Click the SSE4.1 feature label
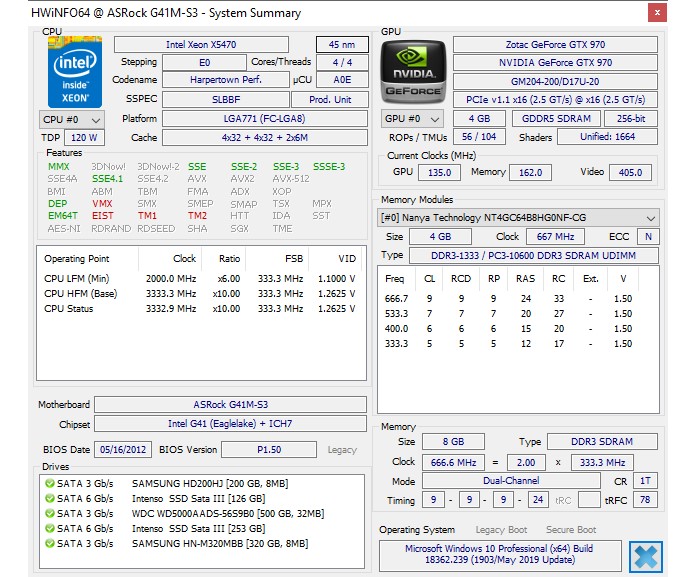This screenshot has width=696, height=577. point(107,179)
